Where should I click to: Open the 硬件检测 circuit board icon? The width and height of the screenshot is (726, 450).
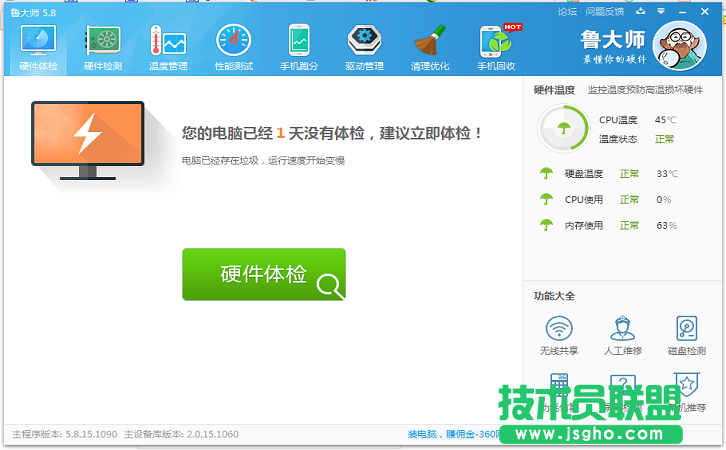pos(103,40)
